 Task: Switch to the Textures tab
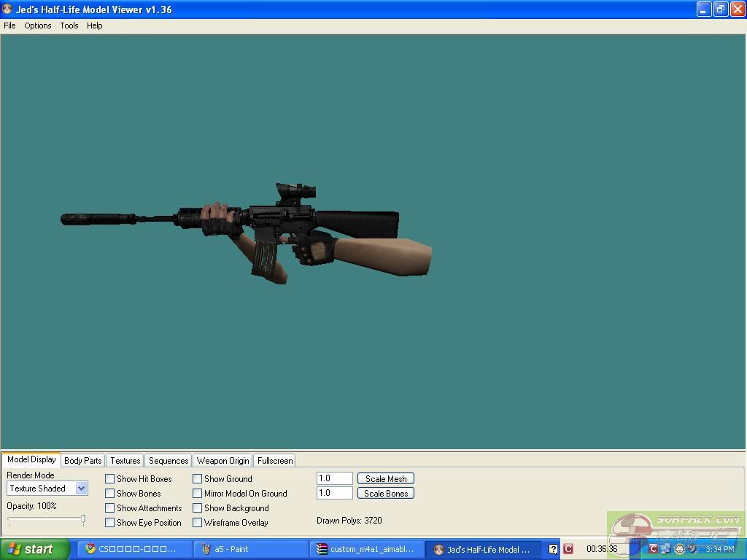click(125, 461)
